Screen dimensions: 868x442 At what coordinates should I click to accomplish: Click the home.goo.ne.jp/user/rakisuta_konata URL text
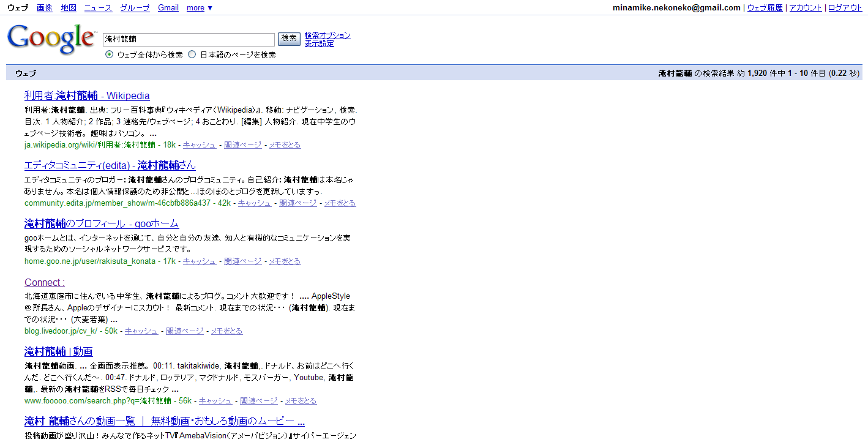click(90, 261)
